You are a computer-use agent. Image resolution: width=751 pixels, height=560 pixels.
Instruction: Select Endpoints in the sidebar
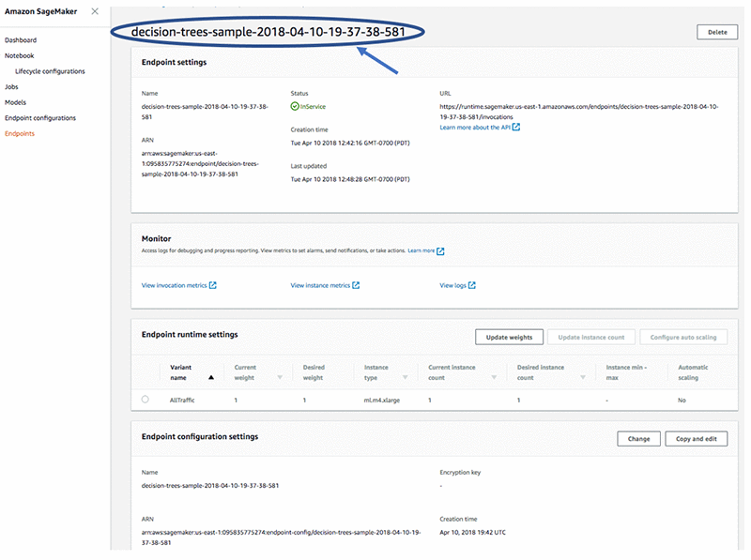click(x=20, y=133)
